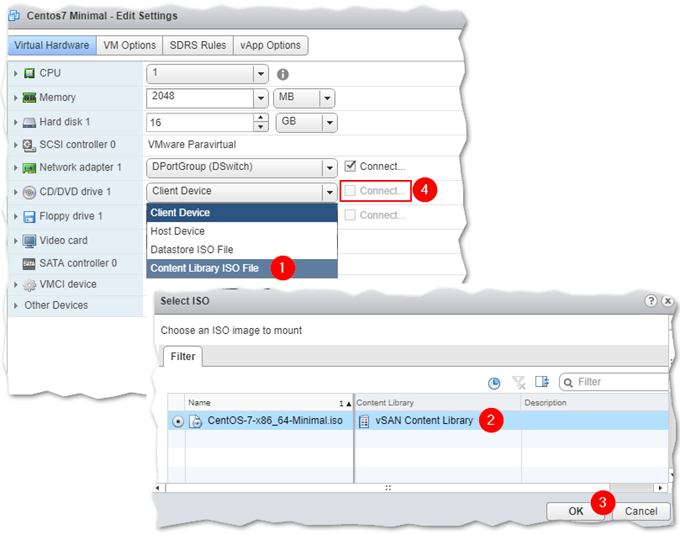Click the recent/clock icon in Select ISO toolbar
The width and height of the screenshot is (680, 535).
(494, 383)
